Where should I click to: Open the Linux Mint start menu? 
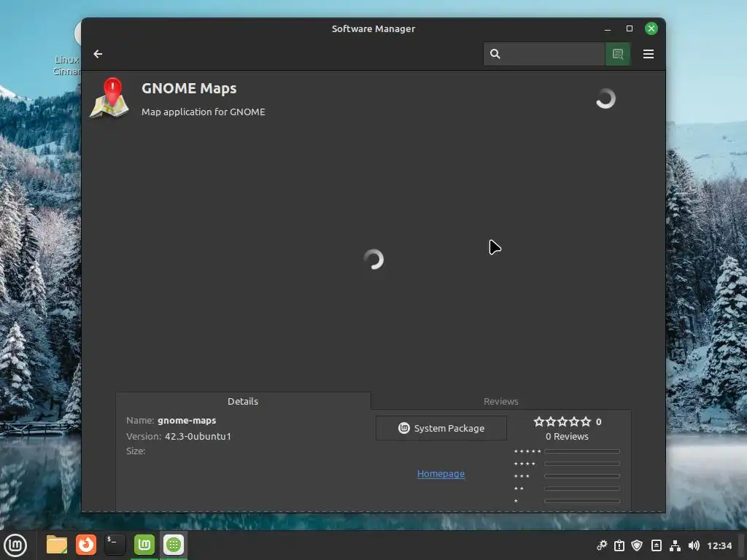pos(15,545)
